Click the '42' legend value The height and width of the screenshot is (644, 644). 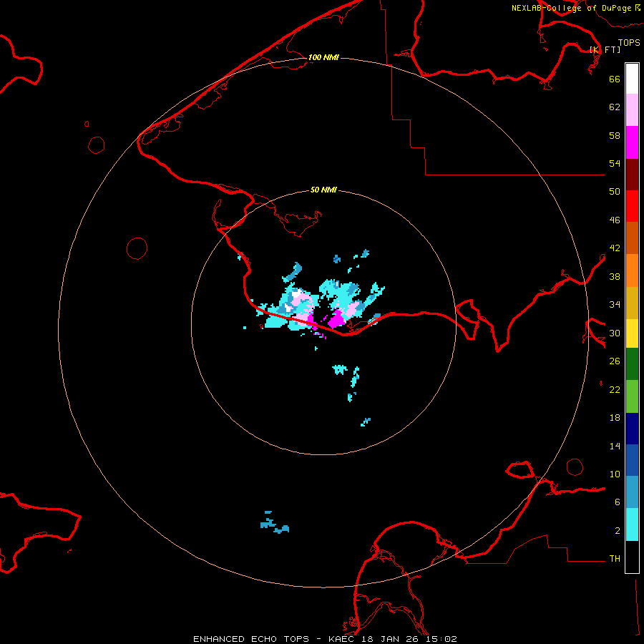click(x=615, y=248)
